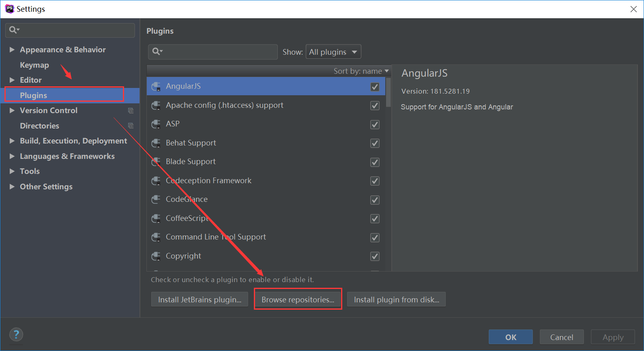Open the Show All plugins dropdown
The width and height of the screenshot is (644, 351).
[333, 52]
